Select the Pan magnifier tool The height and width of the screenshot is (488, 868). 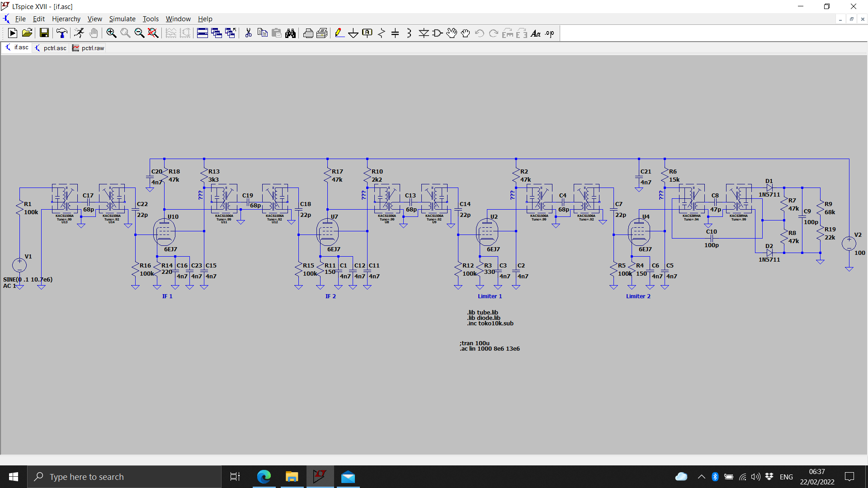(x=125, y=33)
